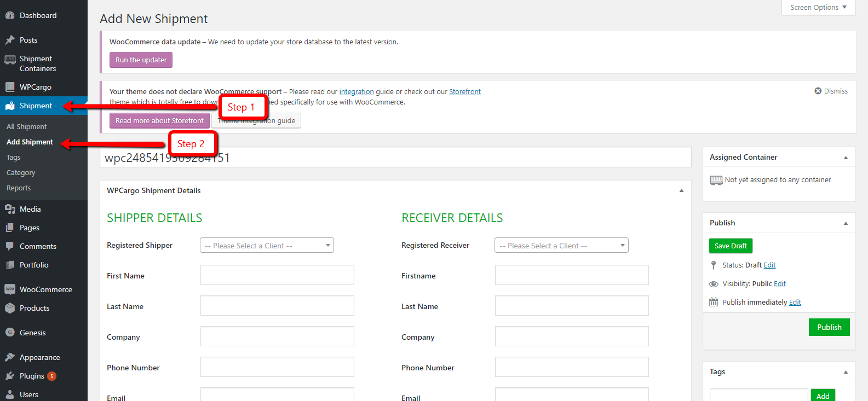Click the Users person icon

click(x=10, y=394)
